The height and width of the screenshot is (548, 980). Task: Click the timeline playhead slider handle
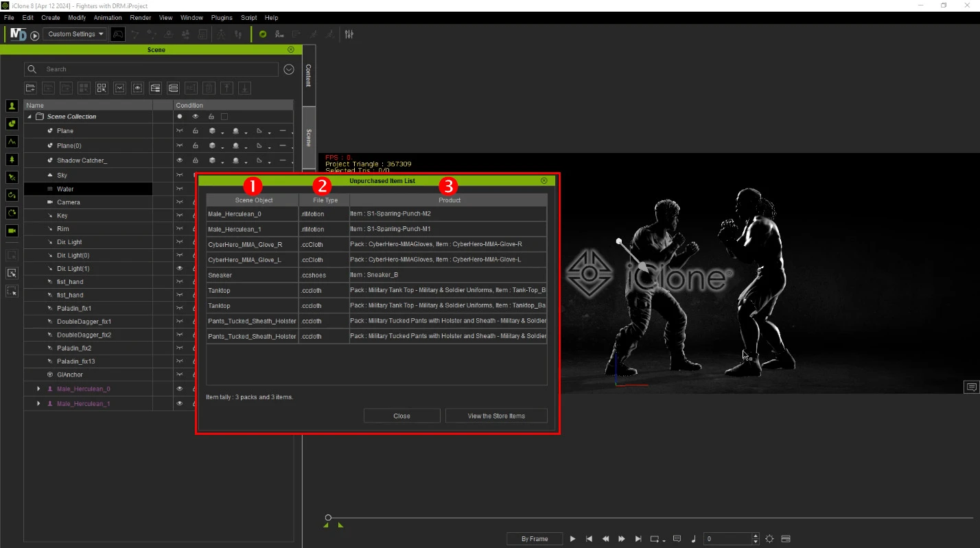(328, 517)
